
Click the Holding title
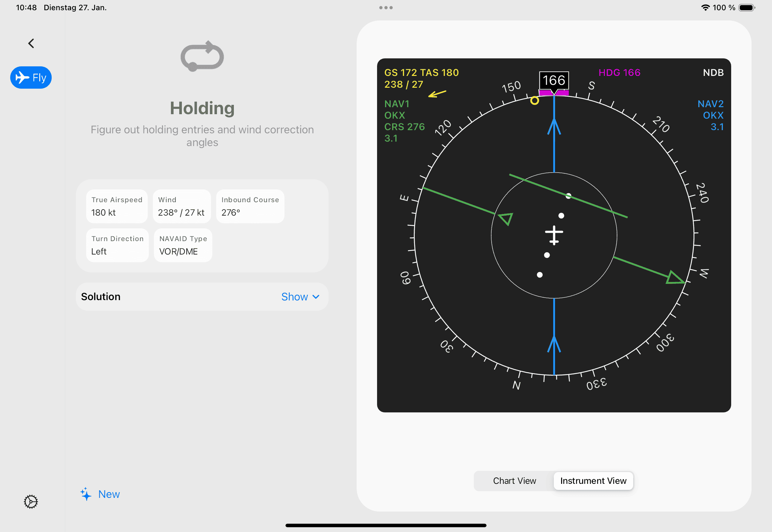tap(202, 108)
